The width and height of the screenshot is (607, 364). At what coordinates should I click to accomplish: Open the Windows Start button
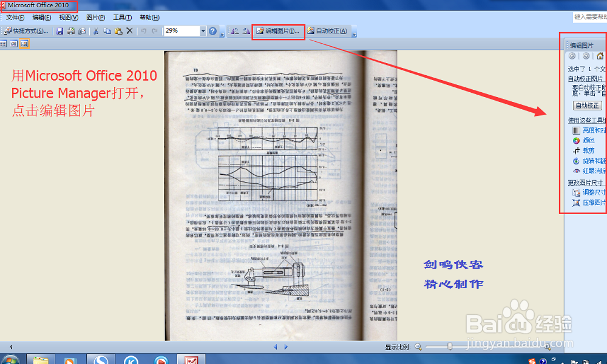10,359
